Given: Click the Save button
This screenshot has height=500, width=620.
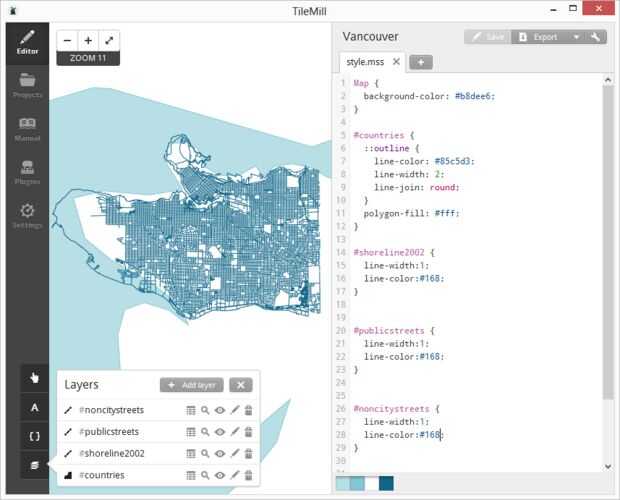Looking at the screenshot, I should 488,37.
